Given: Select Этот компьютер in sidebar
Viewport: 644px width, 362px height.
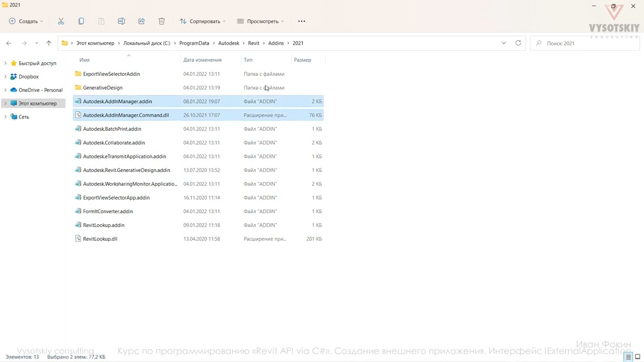Looking at the screenshot, I should pos(38,104).
